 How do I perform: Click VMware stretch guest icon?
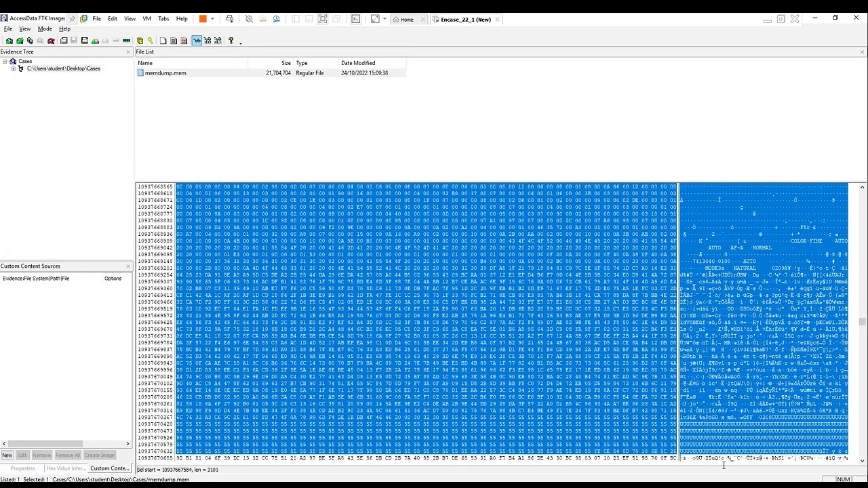tap(375, 19)
